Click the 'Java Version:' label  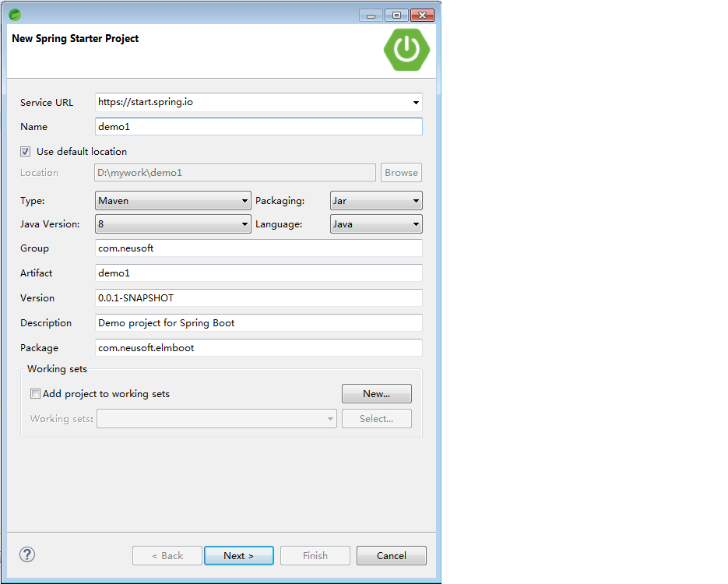pos(50,224)
